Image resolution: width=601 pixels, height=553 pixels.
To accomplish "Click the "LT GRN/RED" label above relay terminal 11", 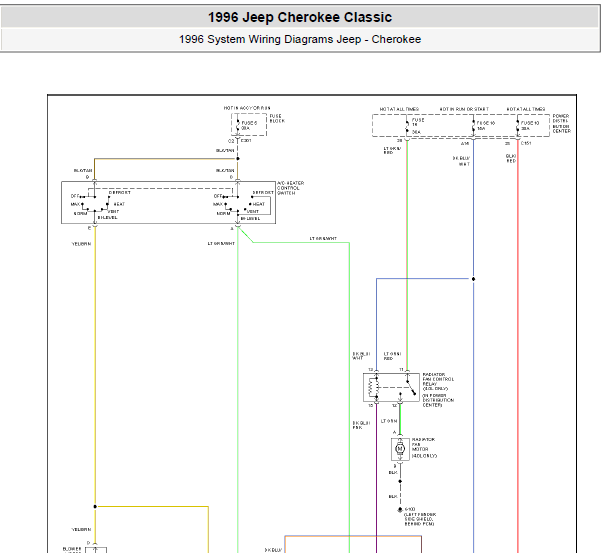I will [392, 356].
